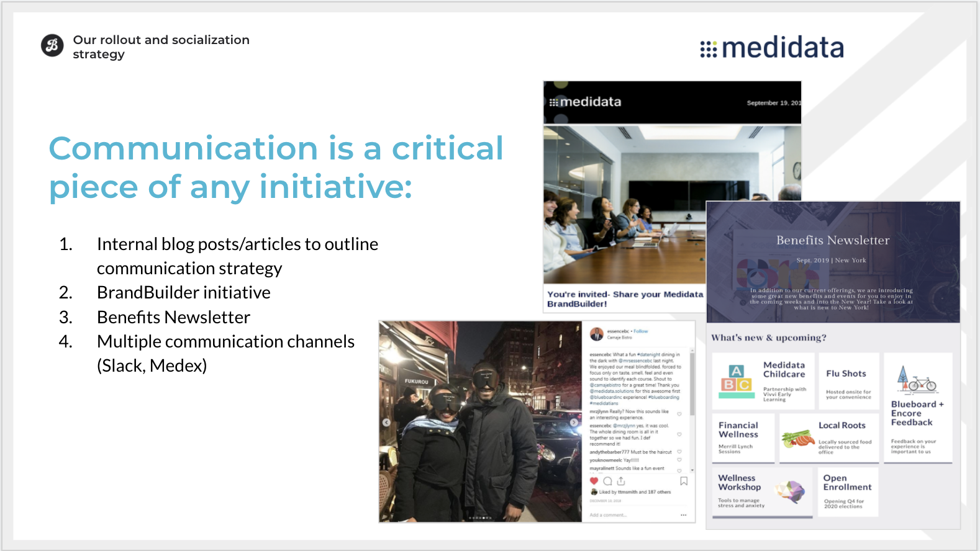The height and width of the screenshot is (551, 980).
Task: Click 'Our rollout and socialization strategy' title
Action: 161,47
